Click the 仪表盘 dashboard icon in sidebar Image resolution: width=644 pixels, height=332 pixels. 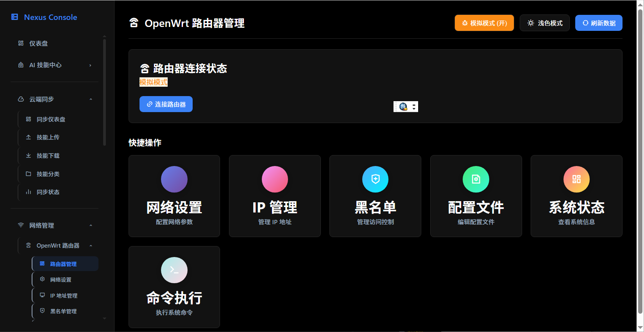(x=21, y=43)
